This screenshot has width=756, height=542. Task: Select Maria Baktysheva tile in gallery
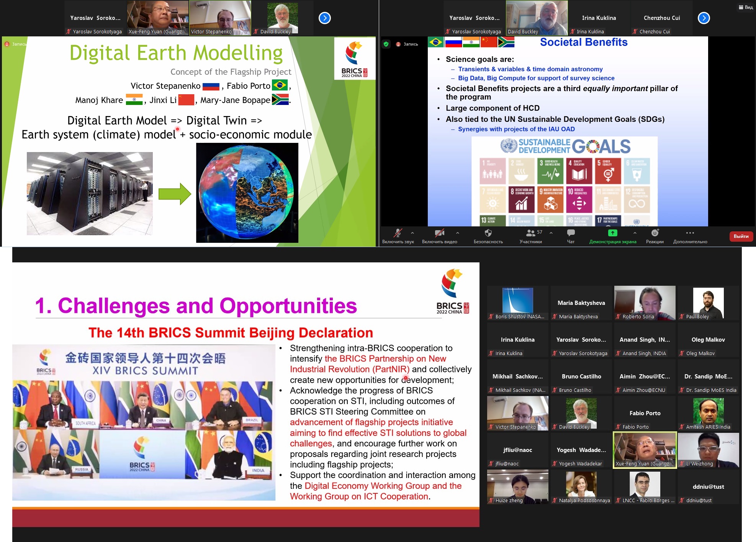(581, 303)
